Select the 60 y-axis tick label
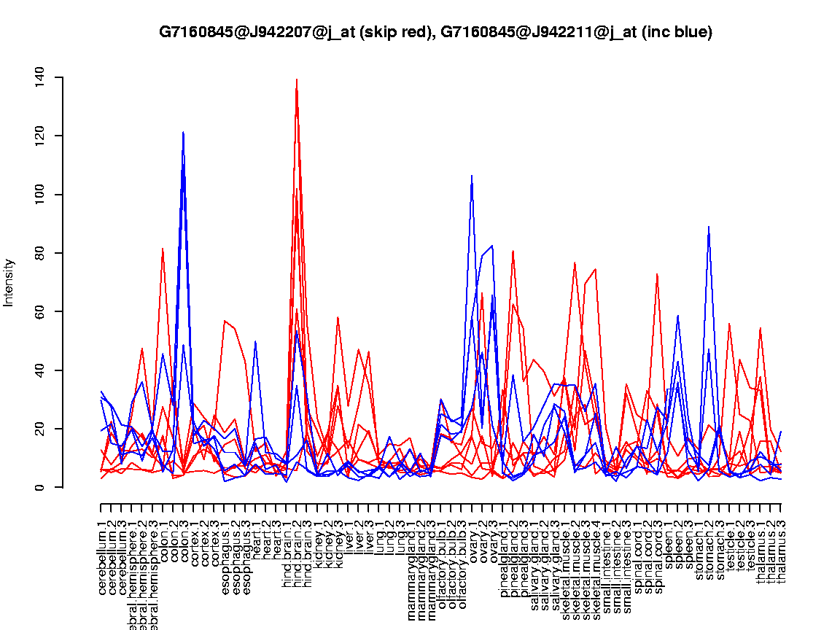 [39, 312]
